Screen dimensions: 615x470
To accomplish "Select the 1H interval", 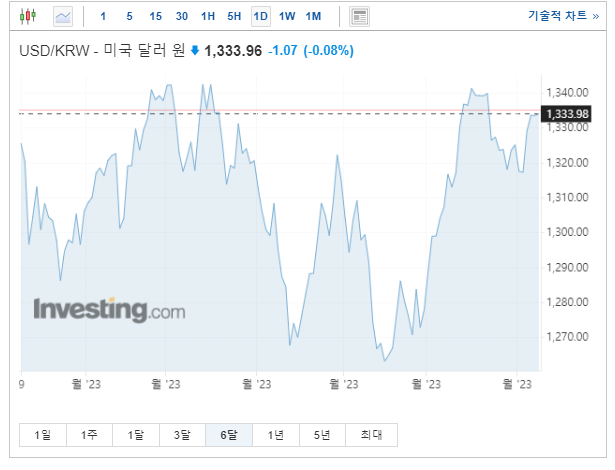I will [208, 16].
